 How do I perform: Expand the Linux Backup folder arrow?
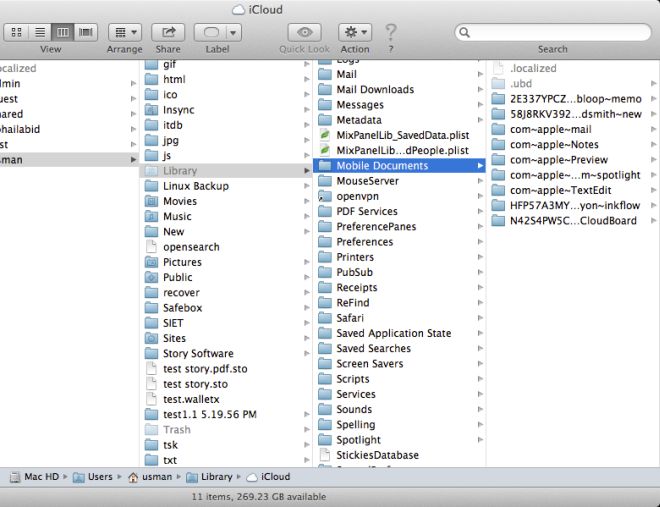(x=307, y=186)
